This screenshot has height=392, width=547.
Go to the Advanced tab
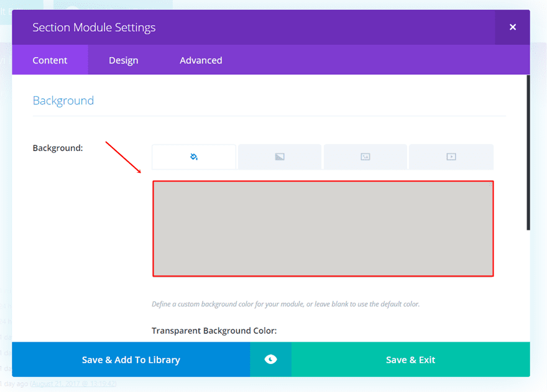[x=201, y=60]
